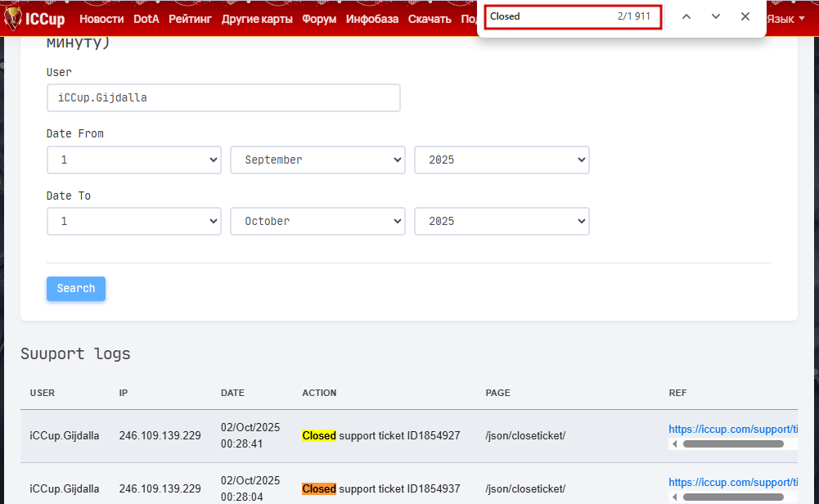Click the PAGE column header
Image resolution: width=819 pixels, height=504 pixels.
pos(497,393)
